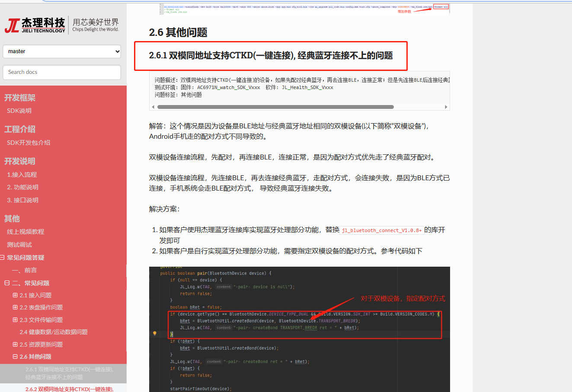Click the scroll right arrow of code block
The width and height of the screenshot is (572, 392).
pos(446,107)
